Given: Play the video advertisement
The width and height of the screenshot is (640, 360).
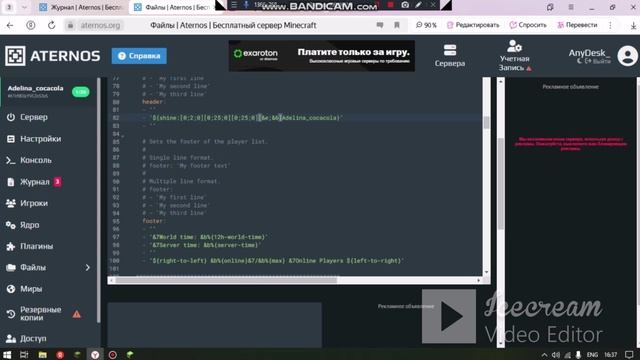Looking at the screenshot, I should (449, 316).
